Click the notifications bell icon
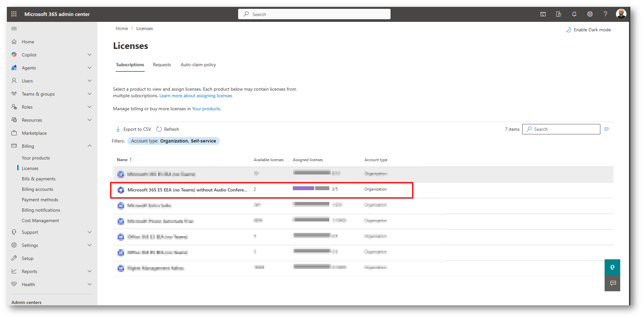This screenshot has width=644, height=319. 574,14
